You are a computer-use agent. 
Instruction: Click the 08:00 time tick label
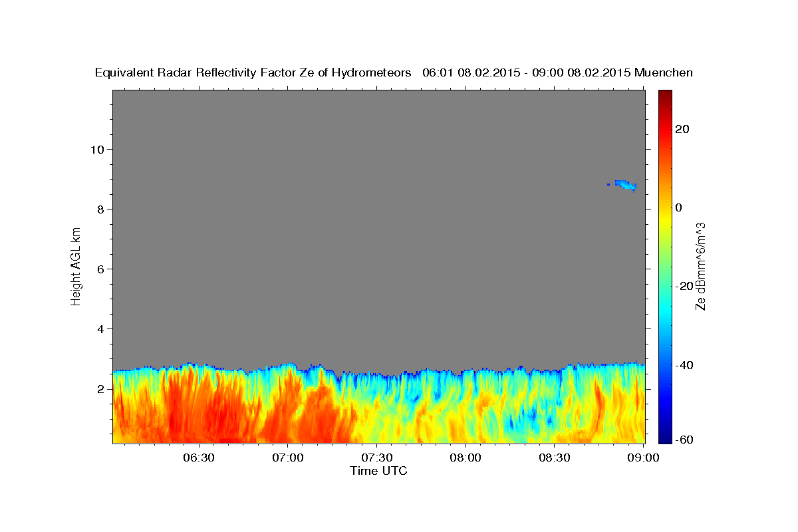tap(465, 458)
